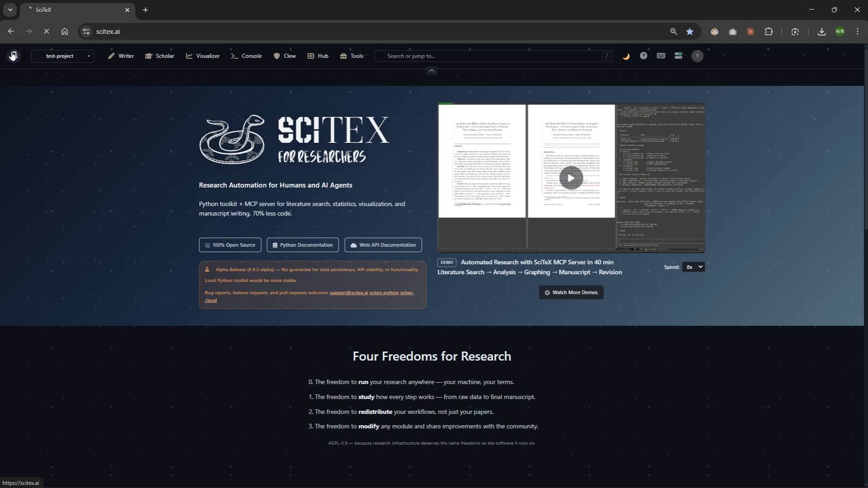Show the keyboard shortcuts panel

pos(661,56)
